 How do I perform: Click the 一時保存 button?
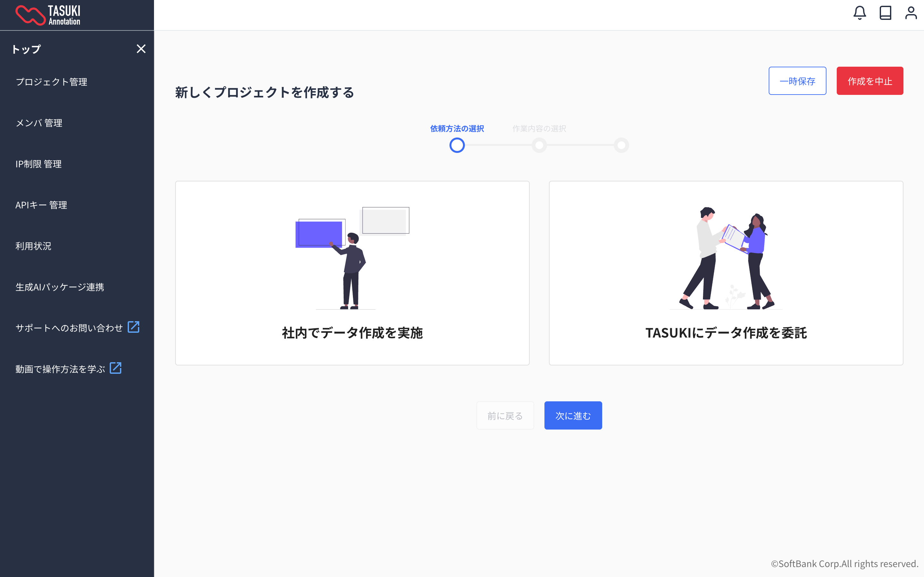point(797,81)
